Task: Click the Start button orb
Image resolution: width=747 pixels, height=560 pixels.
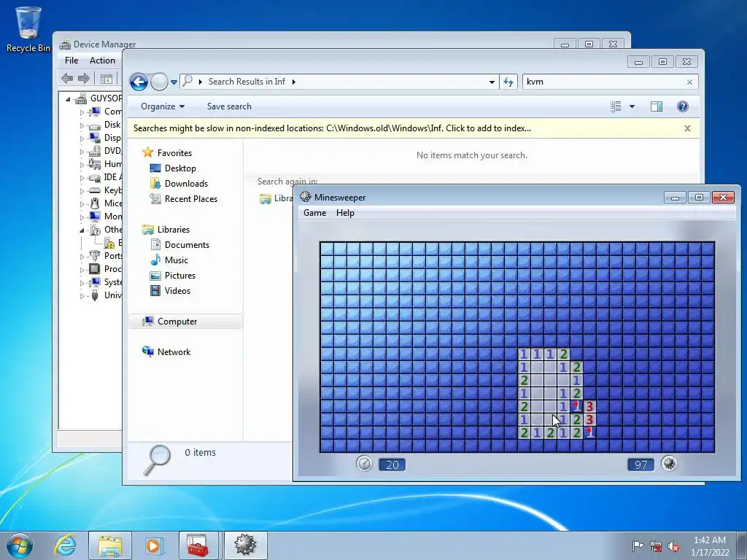Action: pyautogui.click(x=20, y=545)
